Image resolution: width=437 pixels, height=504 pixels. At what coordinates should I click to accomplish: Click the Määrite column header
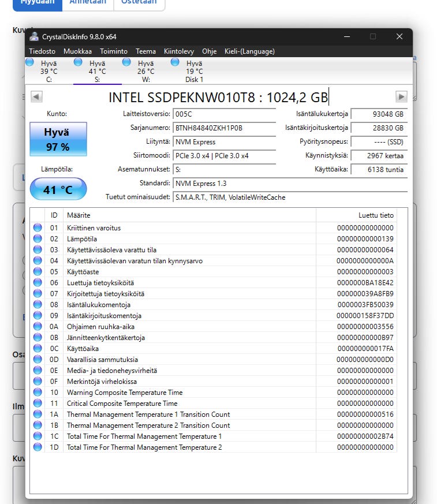click(189, 215)
